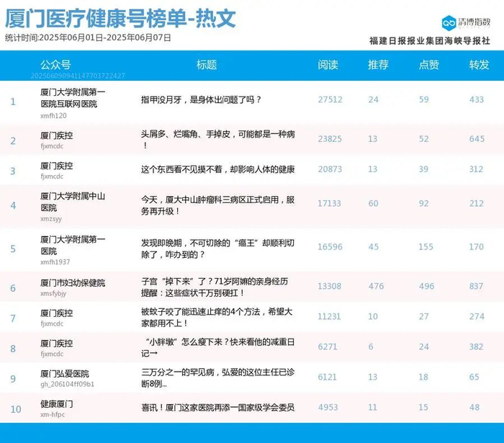This screenshot has width=504, height=443.
Task: Click read count 11231
Action: point(329,316)
